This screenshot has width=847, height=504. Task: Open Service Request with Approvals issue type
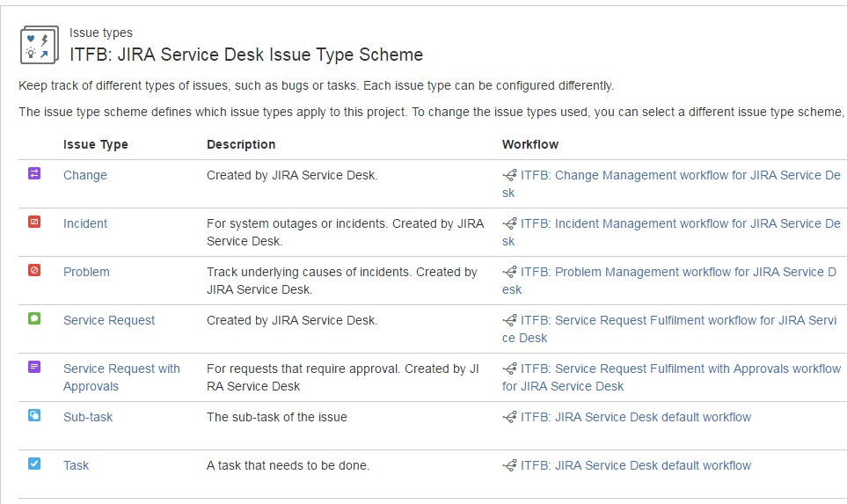tap(121, 377)
